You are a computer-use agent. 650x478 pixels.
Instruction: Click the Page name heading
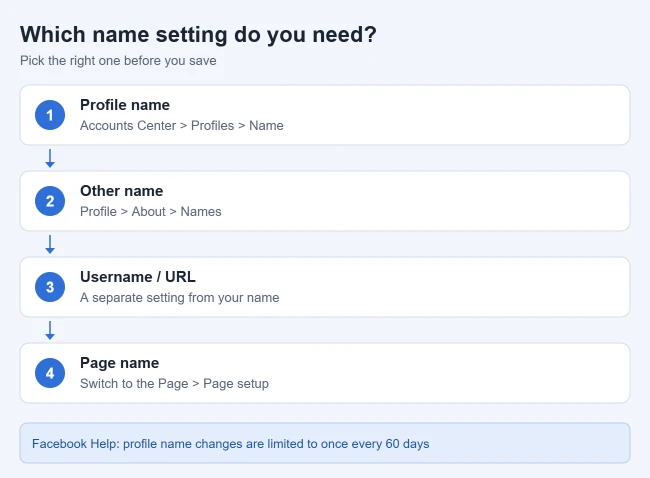[119, 363]
